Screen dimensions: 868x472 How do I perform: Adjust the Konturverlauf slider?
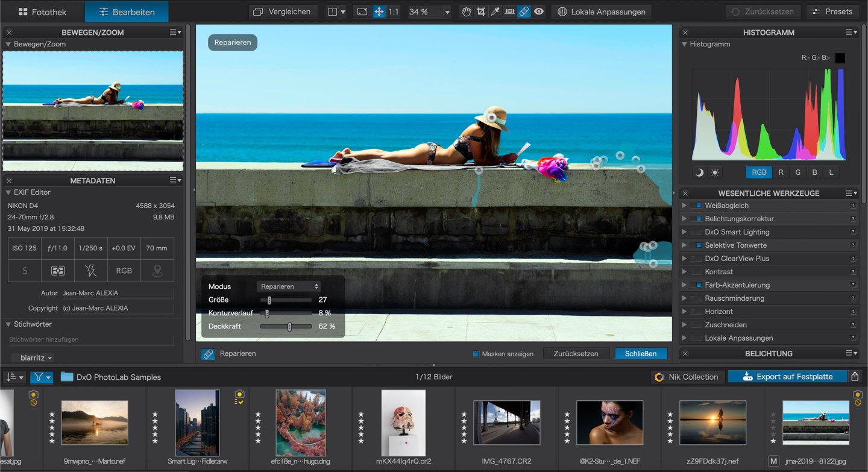286,313
